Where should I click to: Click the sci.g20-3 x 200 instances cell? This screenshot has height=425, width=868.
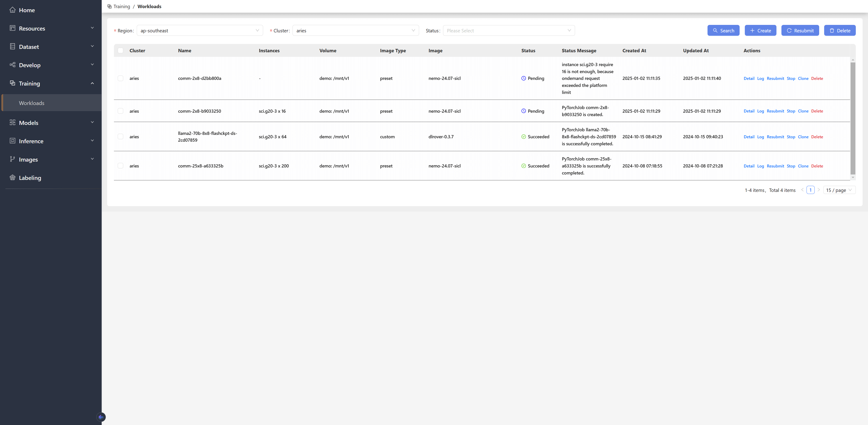[x=274, y=166]
